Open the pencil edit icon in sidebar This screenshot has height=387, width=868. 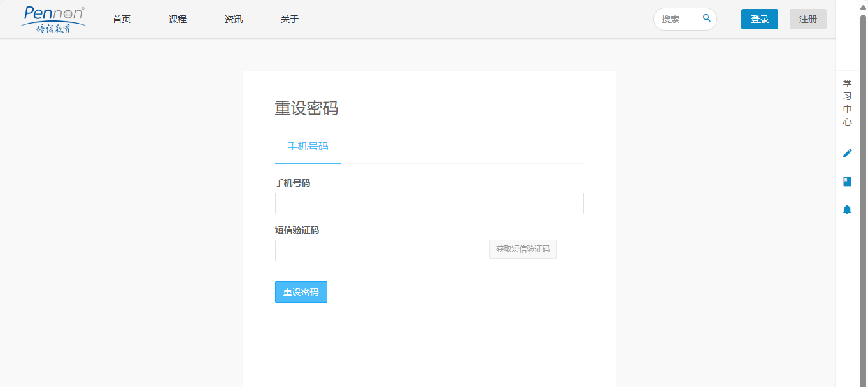click(x=847, y=153)
